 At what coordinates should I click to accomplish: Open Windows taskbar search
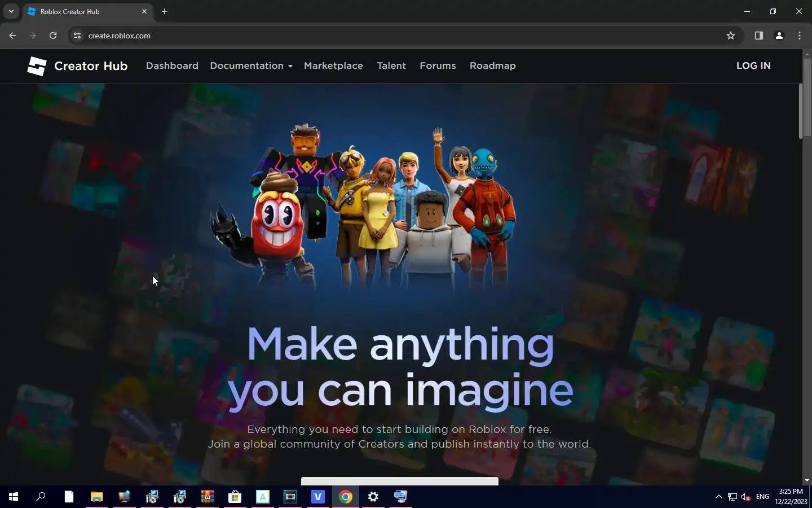tap(41, 497)
